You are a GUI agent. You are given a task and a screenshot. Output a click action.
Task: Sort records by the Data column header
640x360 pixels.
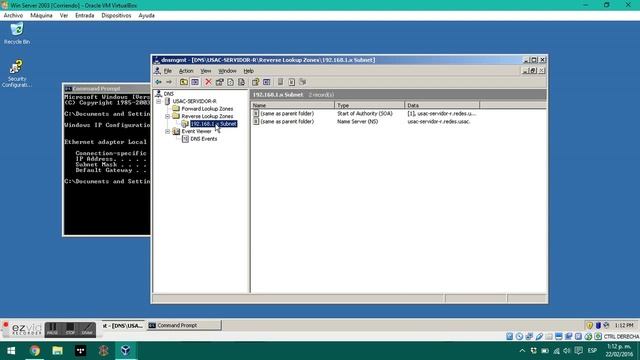(442, 105)
